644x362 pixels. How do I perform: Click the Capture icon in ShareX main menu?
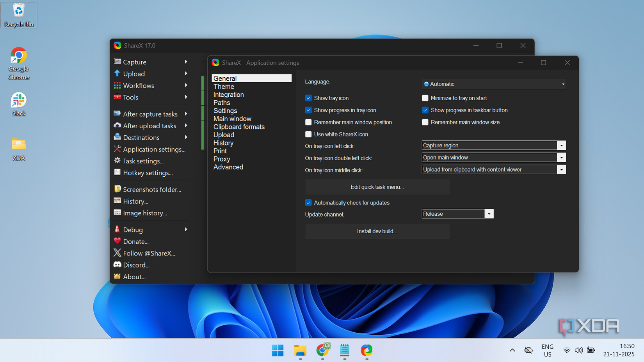tap(117, 62)
